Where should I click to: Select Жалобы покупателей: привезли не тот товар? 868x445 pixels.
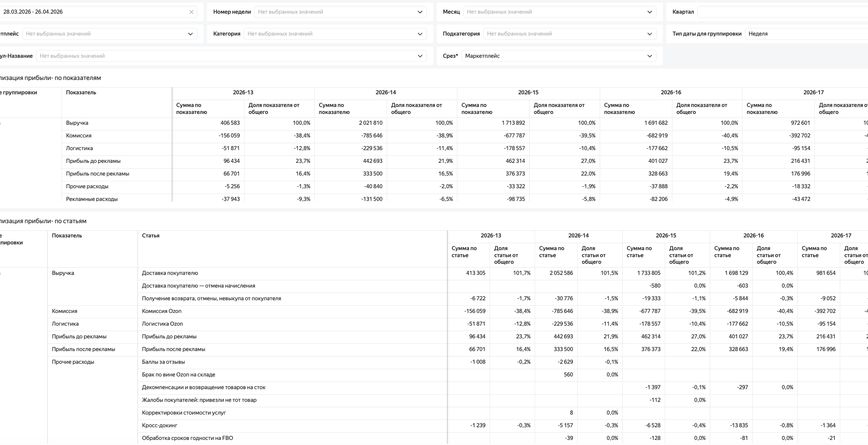click(x=199, y=400)
